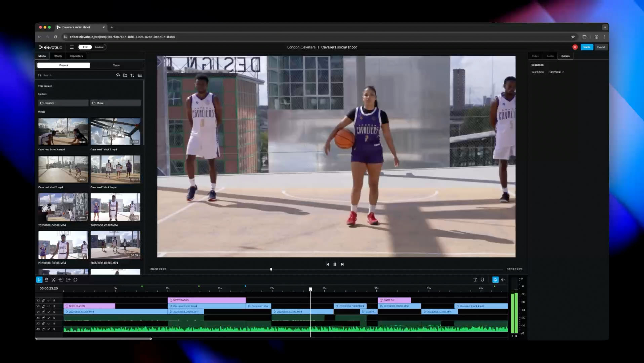Click the comment bubble tool
This screenshot has width=644, height=363.
point(75,280)
